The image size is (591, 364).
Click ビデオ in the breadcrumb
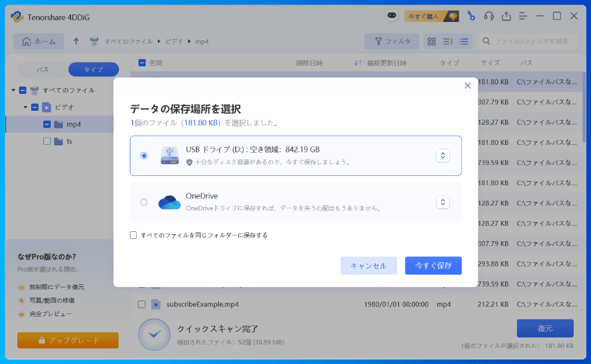(x=174, y=42)
